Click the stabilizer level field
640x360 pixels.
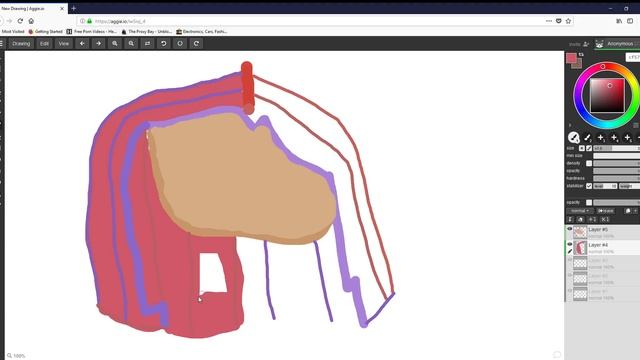click(x=605, y=186)
